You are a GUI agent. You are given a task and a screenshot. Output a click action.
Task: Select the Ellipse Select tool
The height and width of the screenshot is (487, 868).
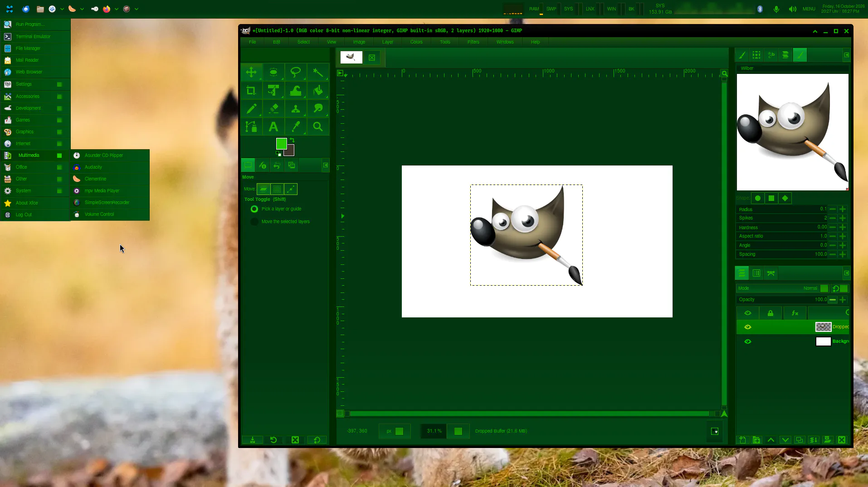(x=273, y=73)
